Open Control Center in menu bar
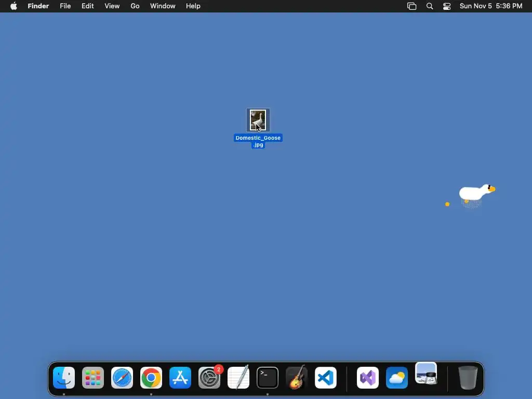The image size is (532, 399). pyautogui.click(x=447, y=6)
